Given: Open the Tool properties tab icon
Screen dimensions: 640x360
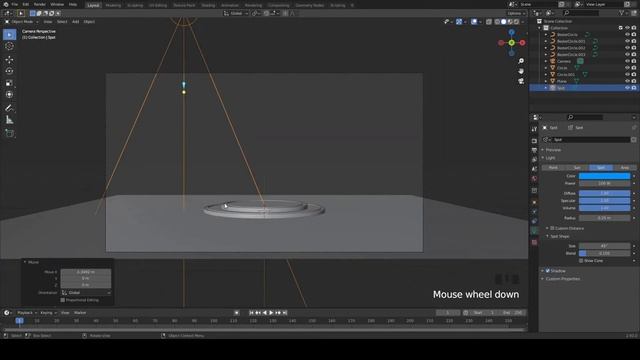Looking at the screenshot, I should pyautogui.click(x=534, y=129).
